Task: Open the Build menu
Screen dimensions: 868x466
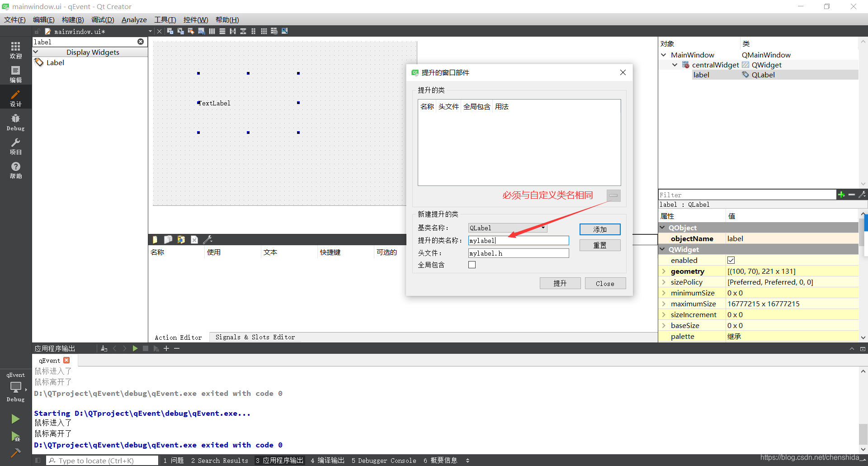Action: click(73, 19)
